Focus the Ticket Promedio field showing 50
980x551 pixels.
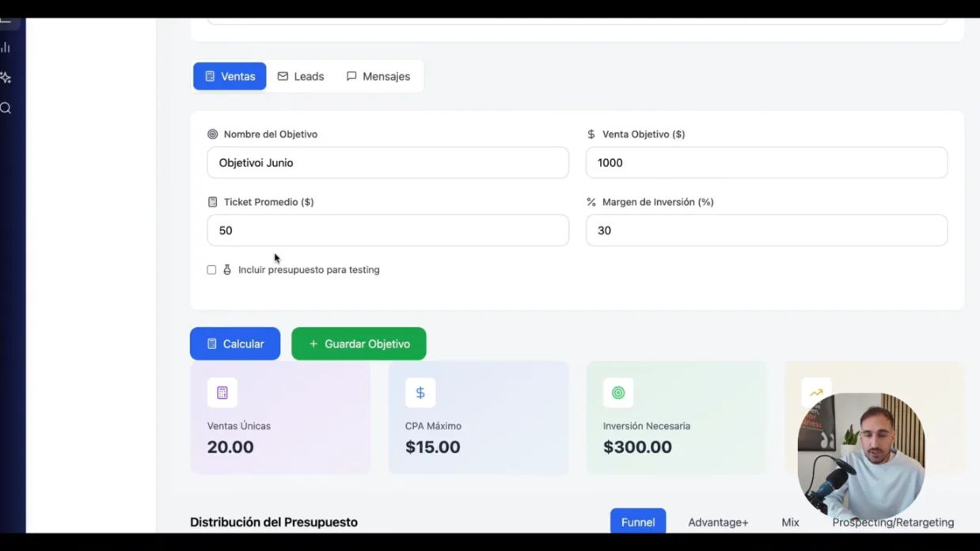click(388, 230)
